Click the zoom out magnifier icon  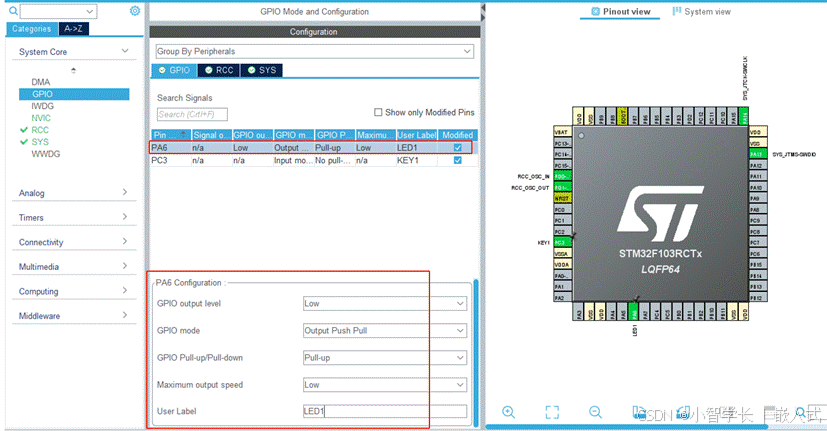pyautogui.click(x=595, y=412)
